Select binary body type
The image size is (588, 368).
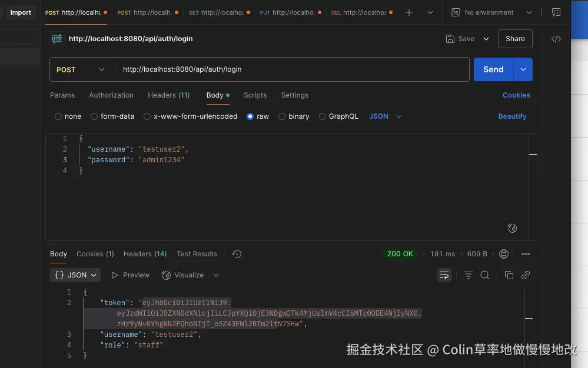pyautogui.click(x=281, y=116)
